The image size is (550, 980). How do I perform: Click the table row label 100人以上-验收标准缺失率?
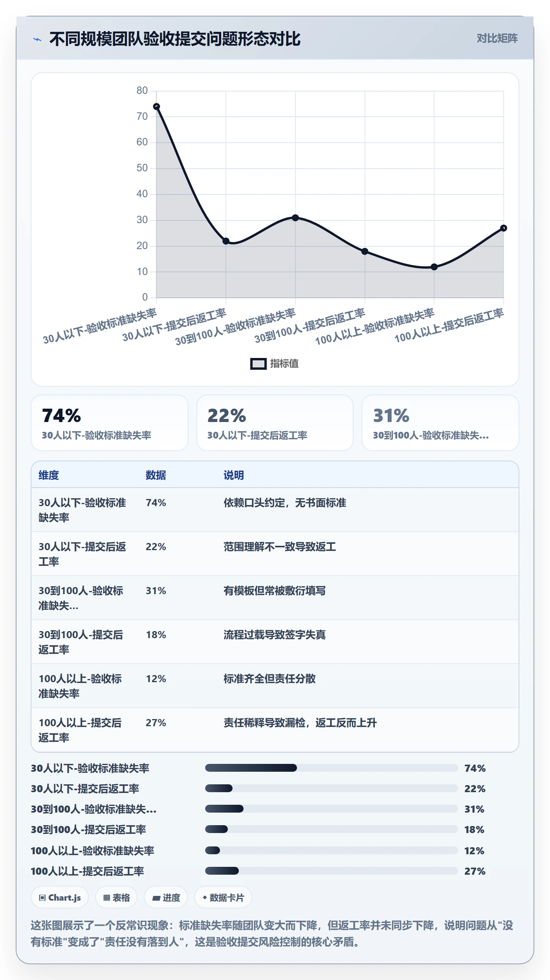tap(80, 686)
